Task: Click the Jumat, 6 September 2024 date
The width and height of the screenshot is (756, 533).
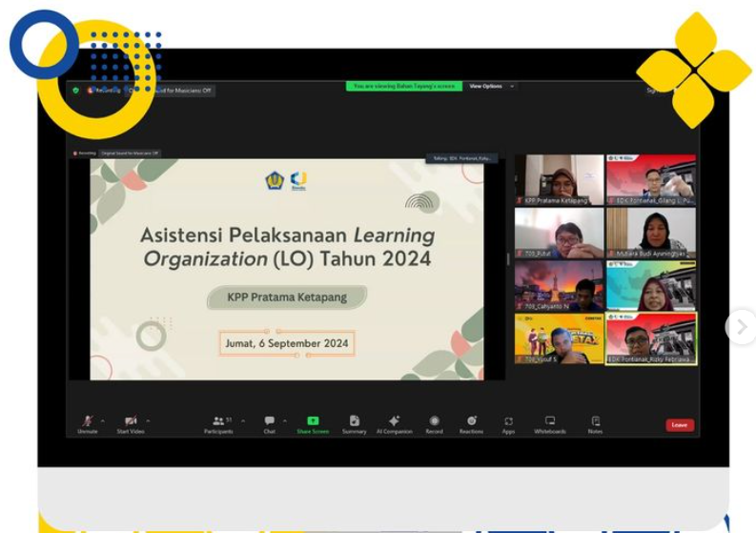Action: (287, 343)
